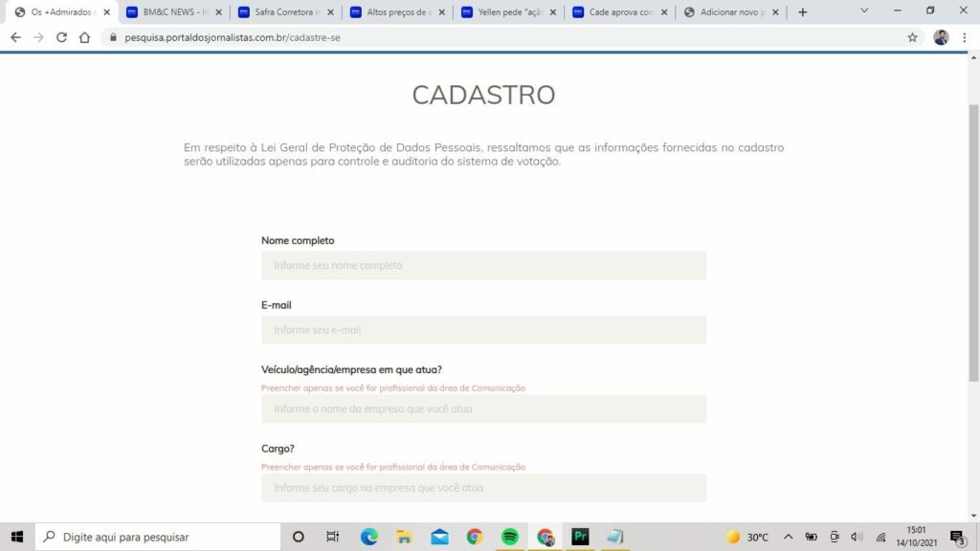Viewport: 980px width, 551px height.
Task: Open the Chrome profile avatar menu
Action: [x=941, y=37]
